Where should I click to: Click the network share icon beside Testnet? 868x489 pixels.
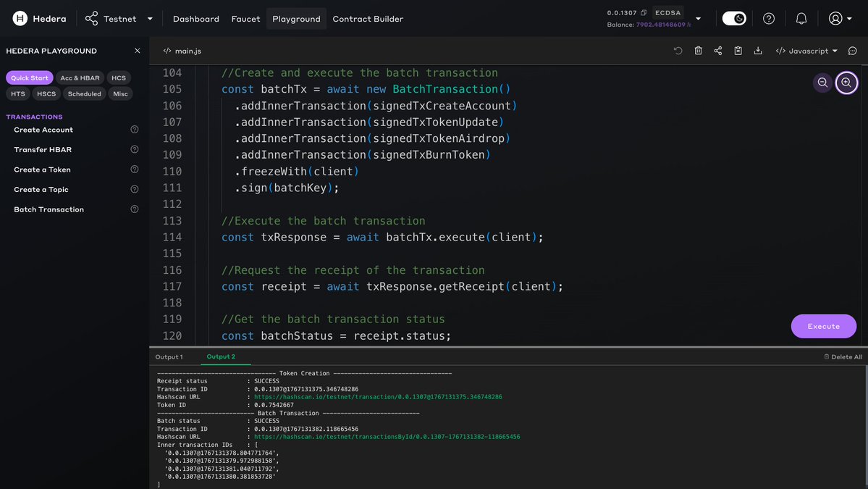tap(91, 18)
